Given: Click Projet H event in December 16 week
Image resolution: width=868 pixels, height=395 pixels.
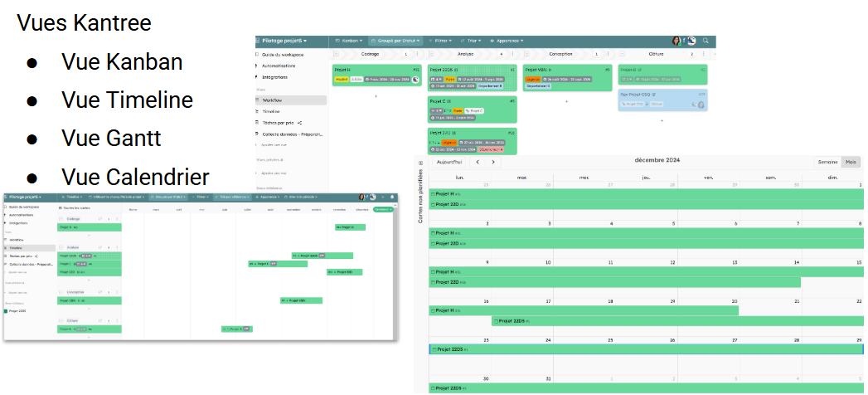Looking at the screenshot, I should [x=584, y=311].
